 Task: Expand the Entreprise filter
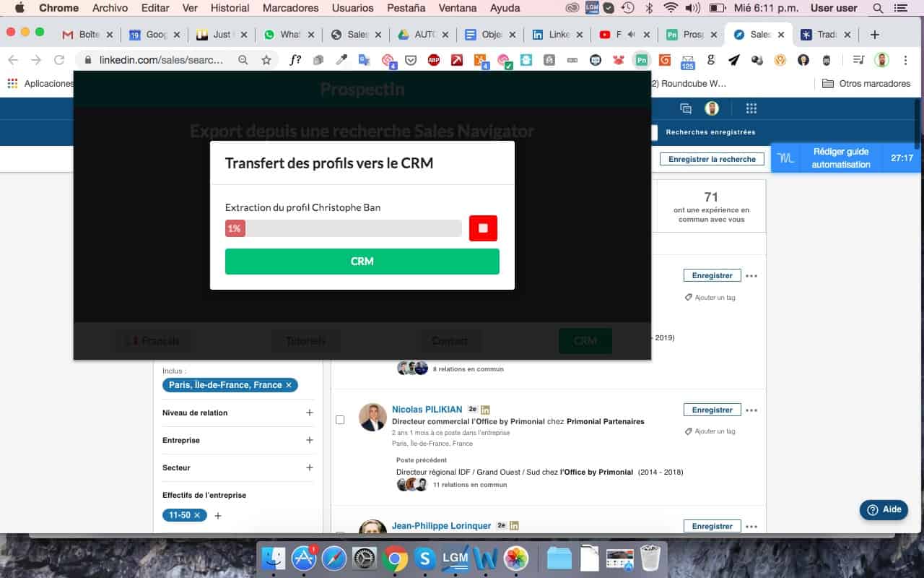(310, 440)
